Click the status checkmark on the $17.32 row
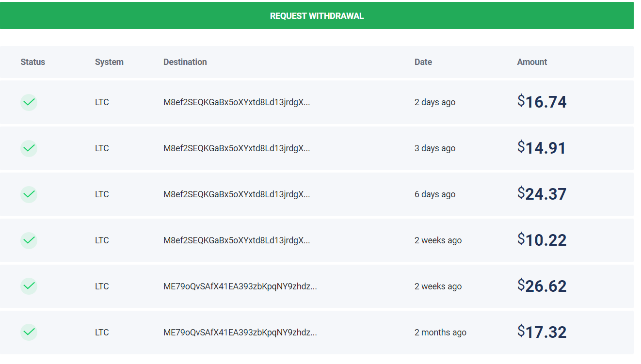This screenshot has height=364, width=641. click(x=29, y=332)
